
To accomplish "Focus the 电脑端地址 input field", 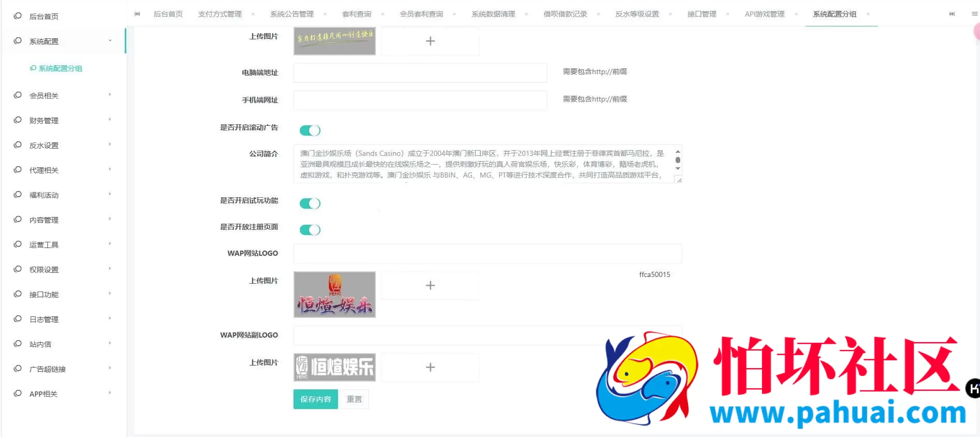I will point(420,73).
